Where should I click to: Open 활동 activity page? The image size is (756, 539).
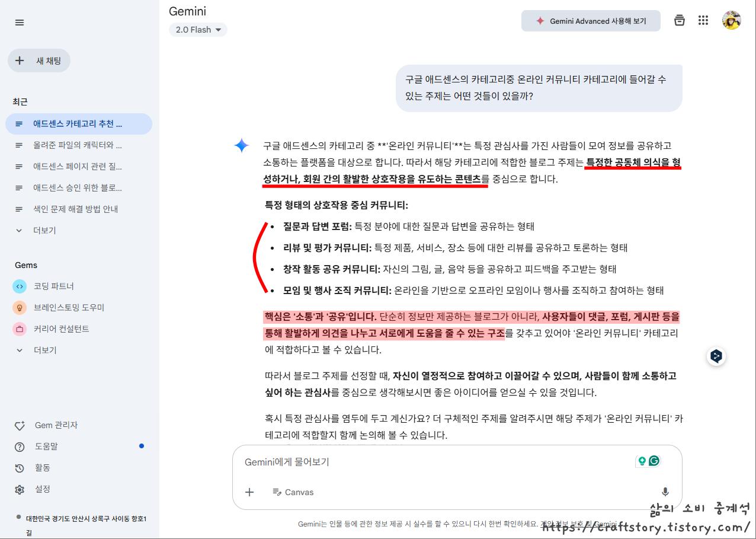[x=79, y=468]
